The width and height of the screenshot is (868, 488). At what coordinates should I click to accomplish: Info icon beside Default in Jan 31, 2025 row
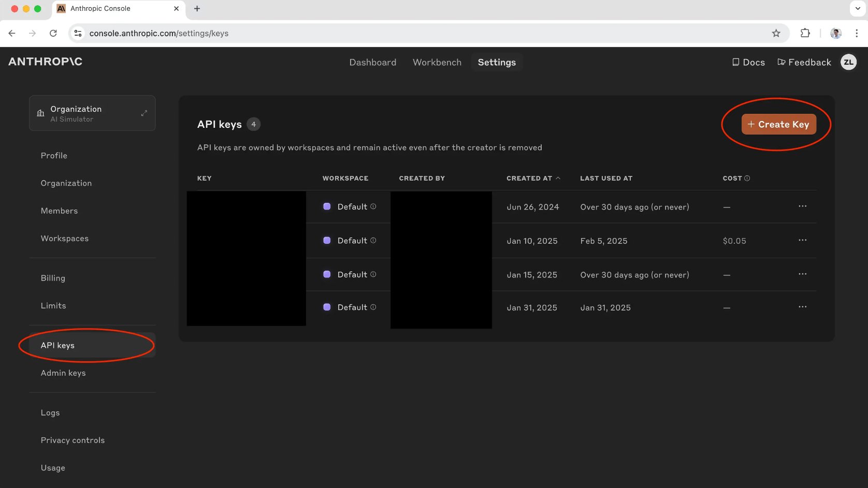click(x=373, y=307)
